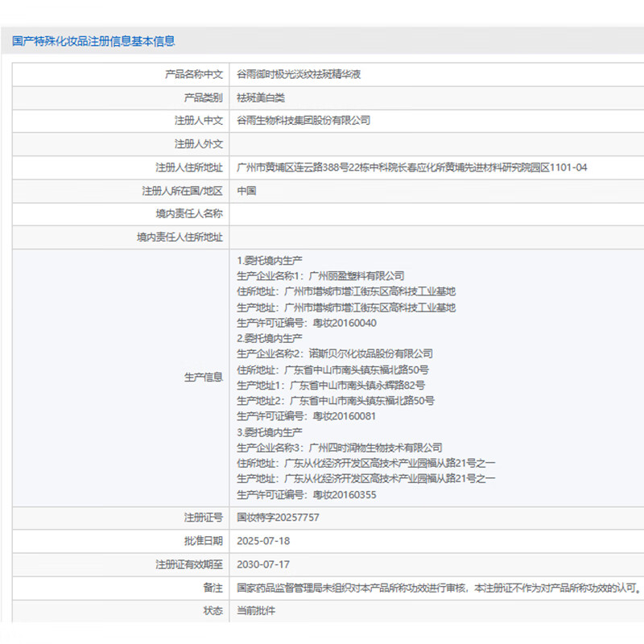Select the 祛斑美白类 product category value
Image resolution: width=644 pixels, height=644 pixels.
point(261,97)
